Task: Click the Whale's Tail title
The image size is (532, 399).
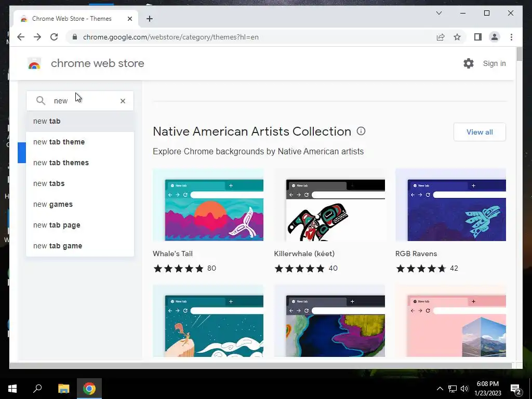Action: coord(172,254)
